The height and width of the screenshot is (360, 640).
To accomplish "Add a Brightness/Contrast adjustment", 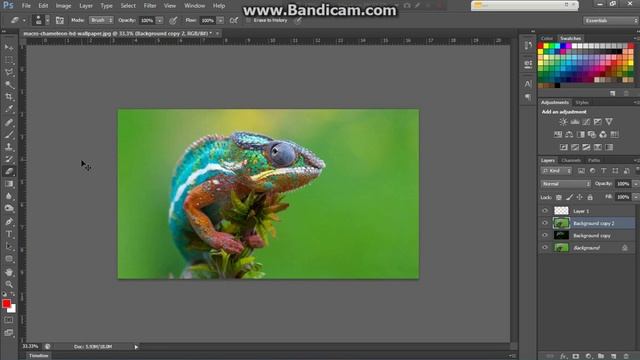I will (x=563, y=122).
